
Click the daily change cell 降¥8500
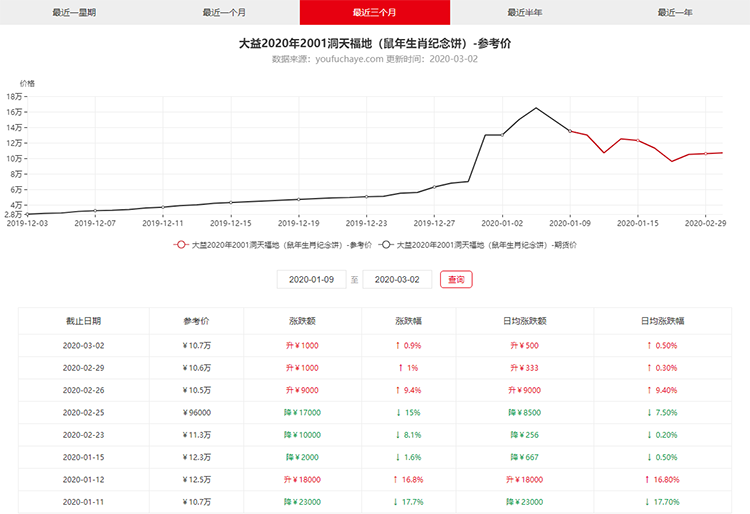525,412
